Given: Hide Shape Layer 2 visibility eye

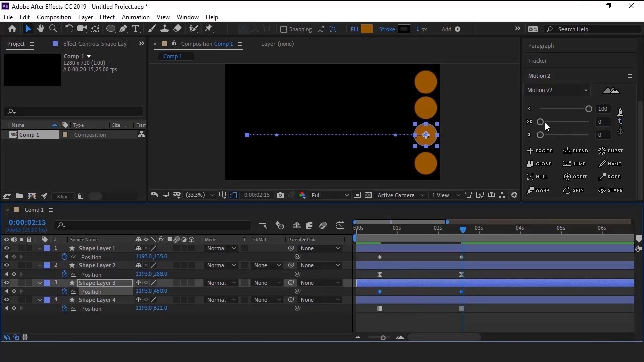Looking at the screenshot, I should [x=7, y=265].
